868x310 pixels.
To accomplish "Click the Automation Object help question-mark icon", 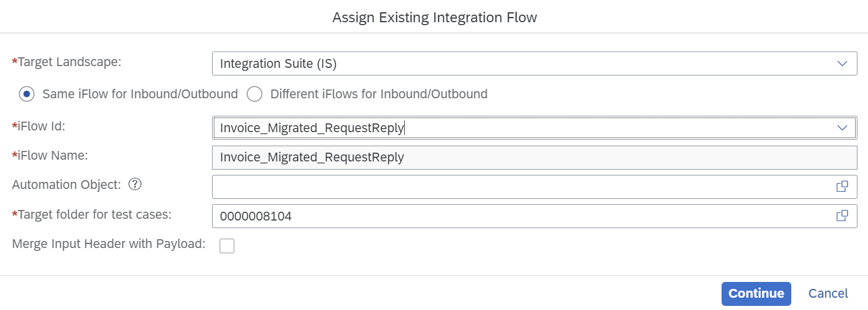I will coord(135,185).
